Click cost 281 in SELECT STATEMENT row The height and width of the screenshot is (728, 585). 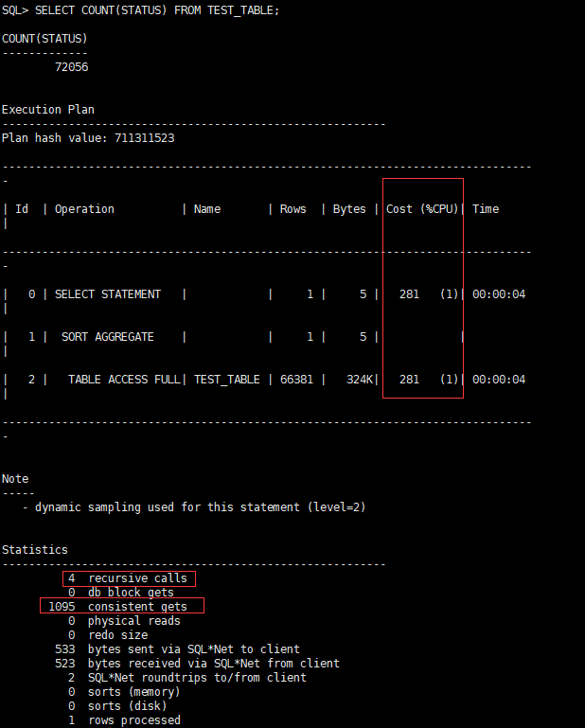coord(409,294)
